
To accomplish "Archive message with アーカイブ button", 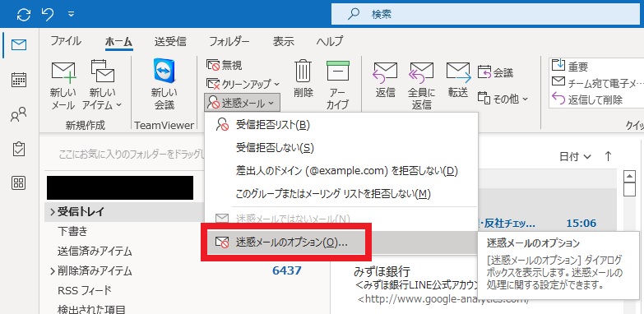I will coord(337,85).
